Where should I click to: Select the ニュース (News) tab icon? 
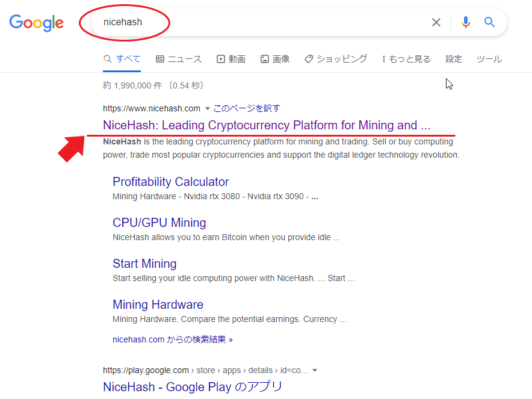point(160,58)
